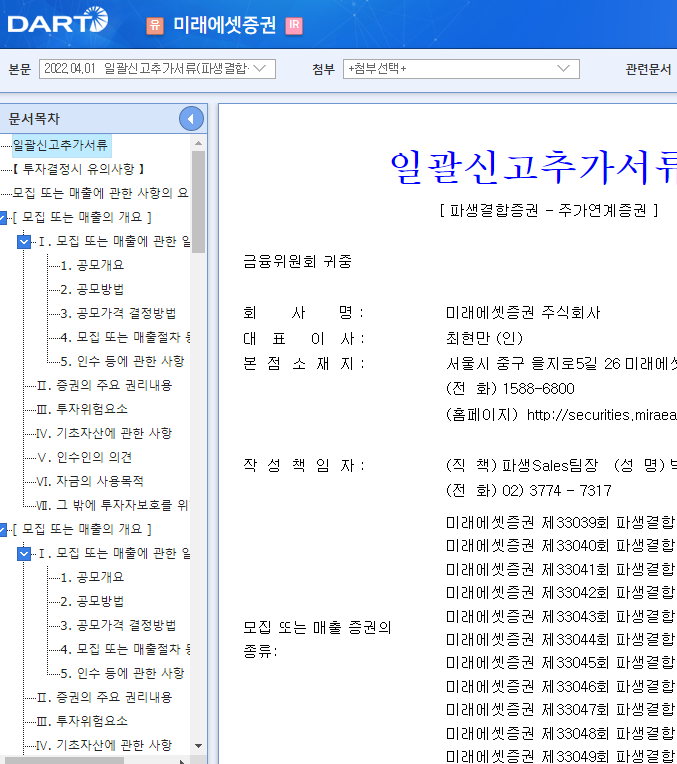Click the tree horizontal scrollbar right arrow
Screen dimensions: 677x764
point(182,761)
